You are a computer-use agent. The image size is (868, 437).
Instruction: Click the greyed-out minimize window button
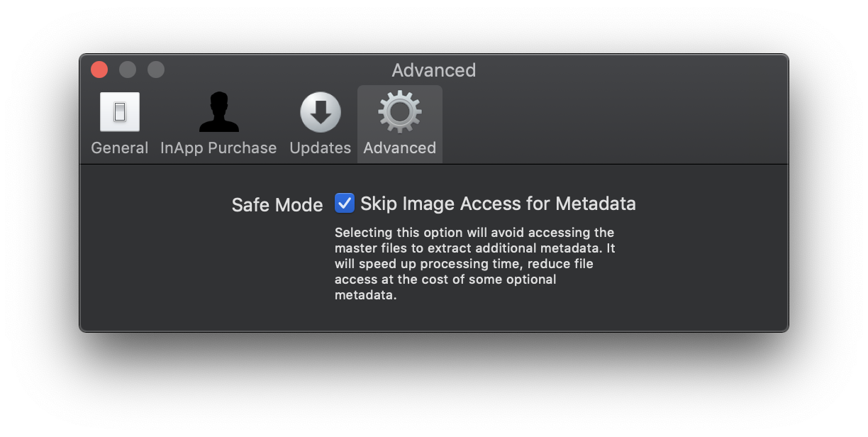point(128,70)
